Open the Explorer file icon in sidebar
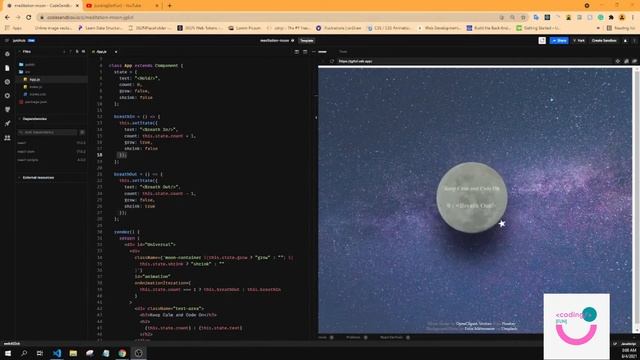Screen dimensions: 640x360 click(x=7, y=68)
